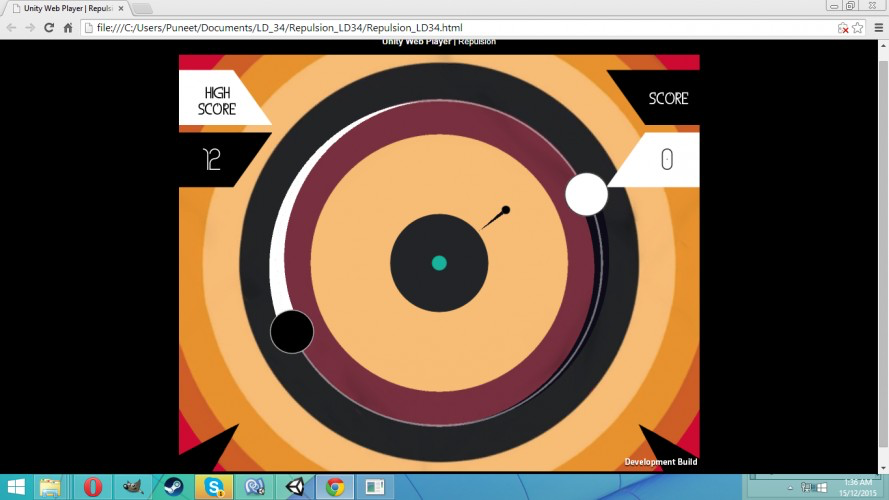This screenshot has width=889, height=500.
Task: Show hidden system tray icons
Action: click(x=790, y=488)
